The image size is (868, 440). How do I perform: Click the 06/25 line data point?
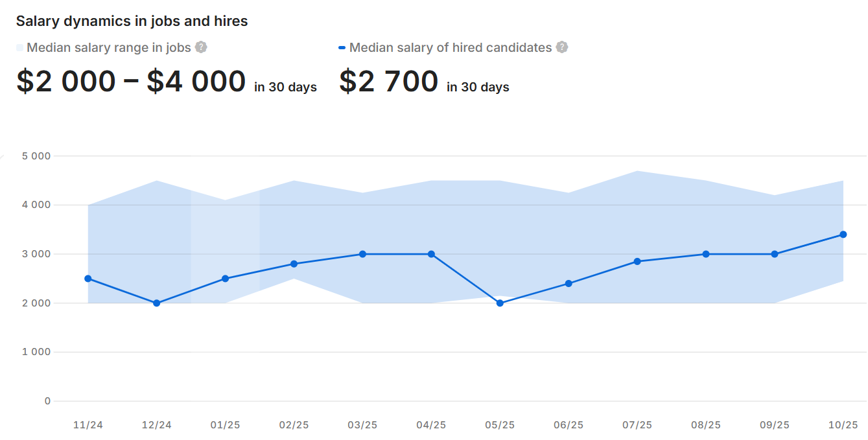point(569,284)
